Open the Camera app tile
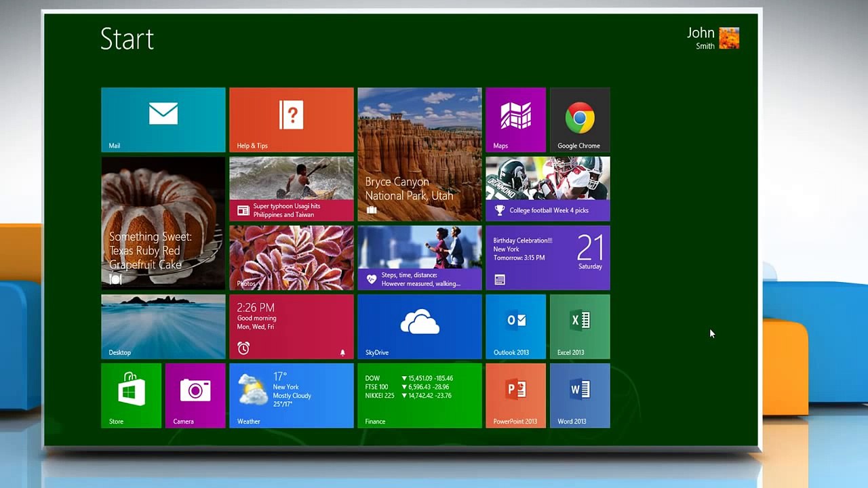Image resolution: width=868 pixels, height=488 pixels. point(195,396)
